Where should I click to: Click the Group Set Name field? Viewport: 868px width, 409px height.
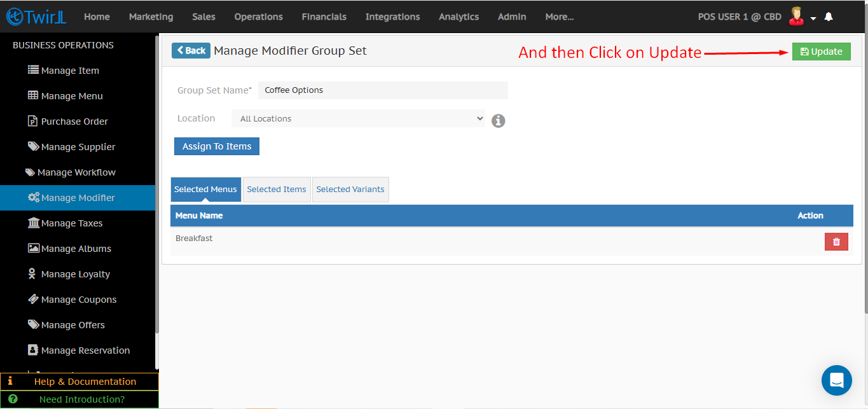pyautogui.click(x=382, y=90)
